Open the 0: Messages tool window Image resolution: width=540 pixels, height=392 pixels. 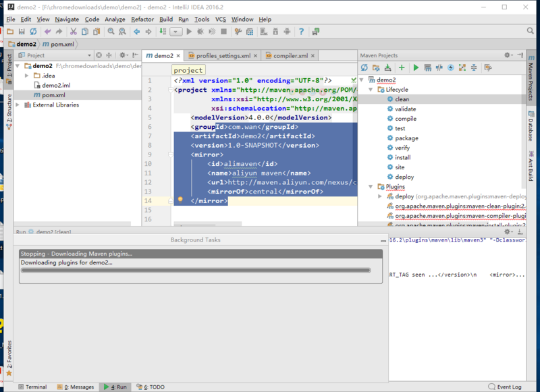tap(76, 387)
